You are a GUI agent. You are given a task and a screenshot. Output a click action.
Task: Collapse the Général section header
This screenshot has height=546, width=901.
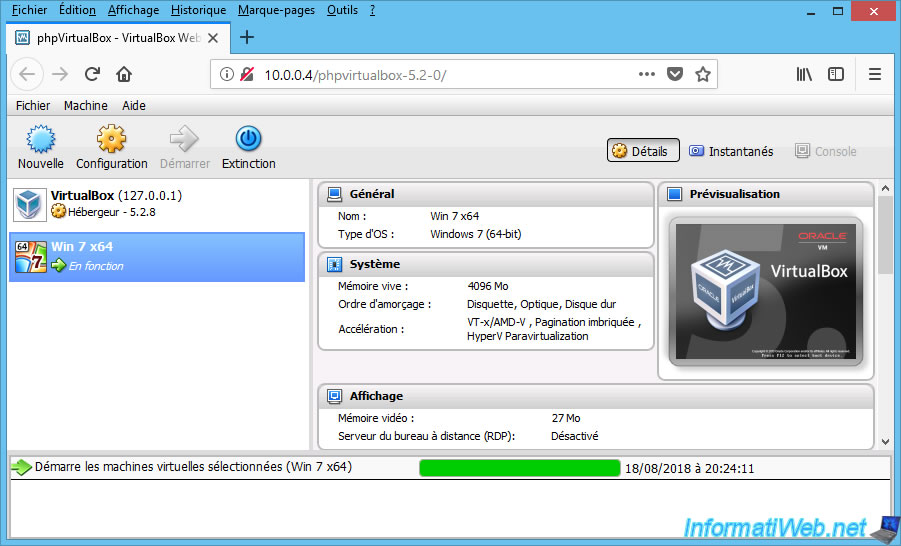(x=486, y=194)
